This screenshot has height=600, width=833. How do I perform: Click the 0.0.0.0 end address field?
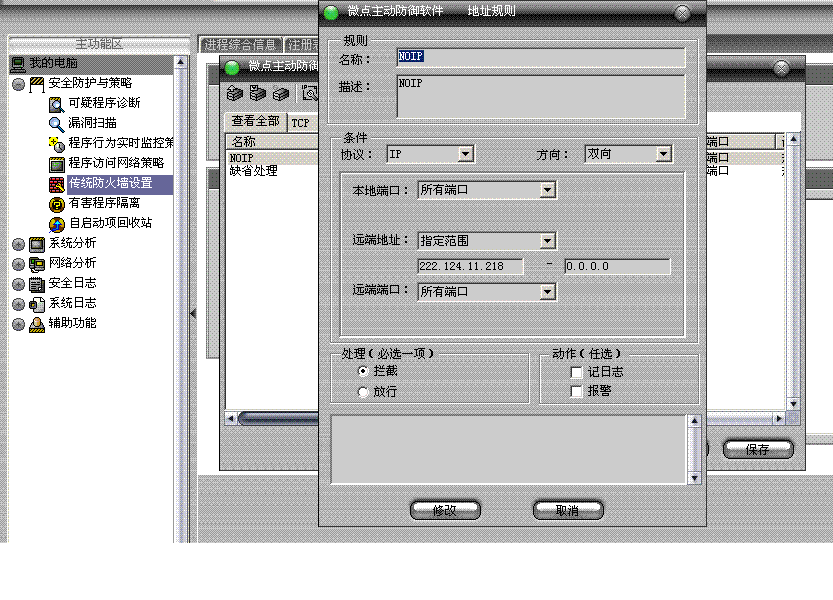(x=617, y=267)
